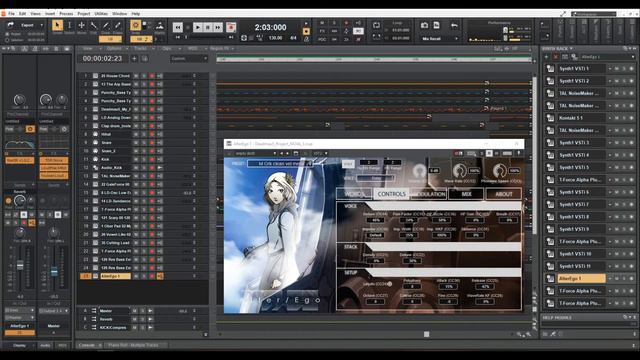The image size is (640, 360).
Task: Start playback with Play button
Action: point(198,27)
